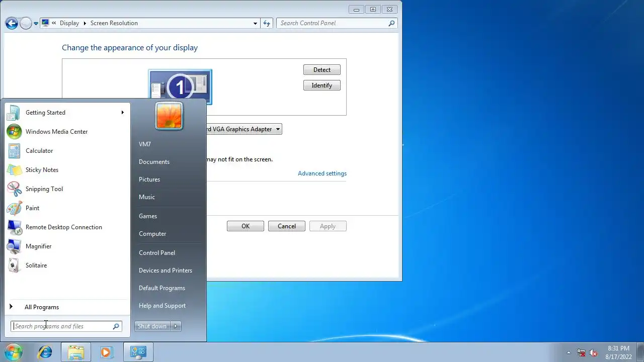Open the Calculator program icon

click(x=14, y=151)
